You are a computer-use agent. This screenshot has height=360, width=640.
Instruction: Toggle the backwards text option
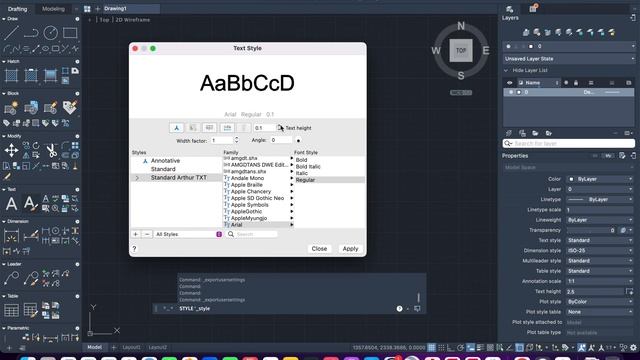coord(227,128)
